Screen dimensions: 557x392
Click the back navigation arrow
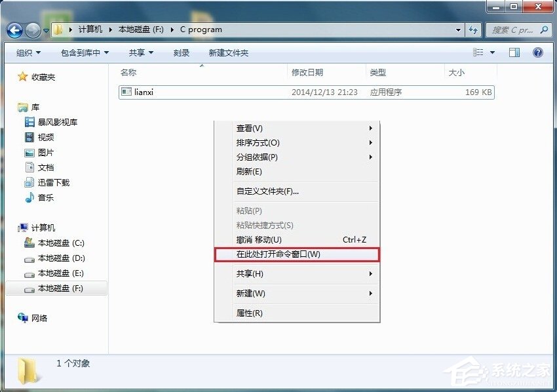(x=14, y=29)
